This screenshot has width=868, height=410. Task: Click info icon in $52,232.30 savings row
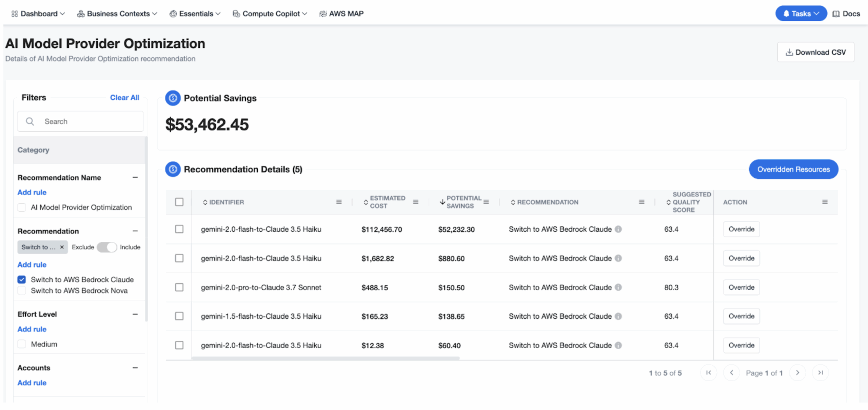coord(618,229)
